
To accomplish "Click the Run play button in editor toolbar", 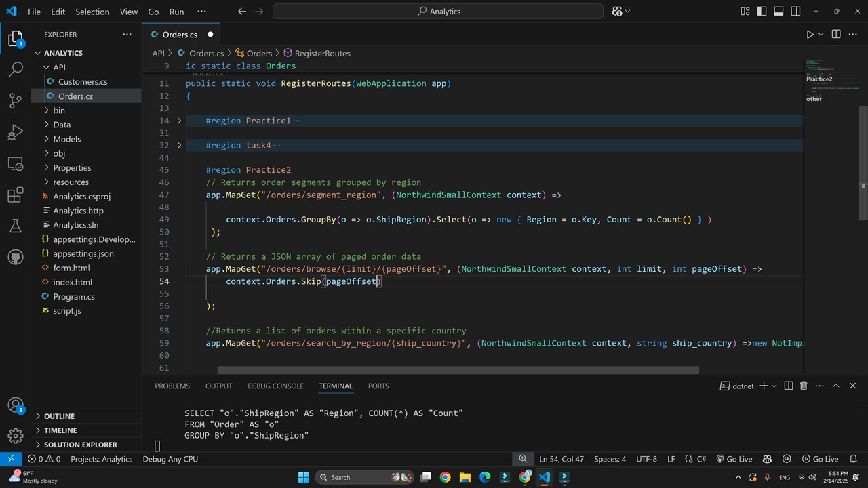I will pyautogui.click(x=810, y=35).
